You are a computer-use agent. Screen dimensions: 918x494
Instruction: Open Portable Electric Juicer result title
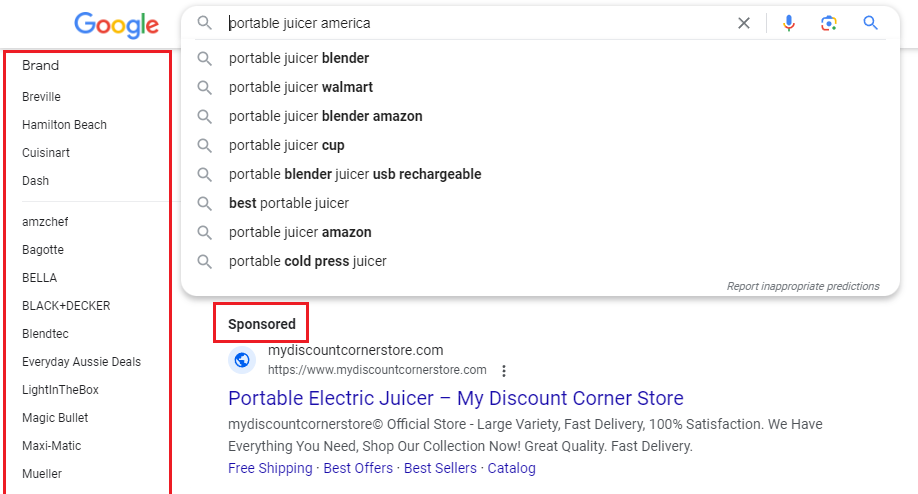pos(456,398)
